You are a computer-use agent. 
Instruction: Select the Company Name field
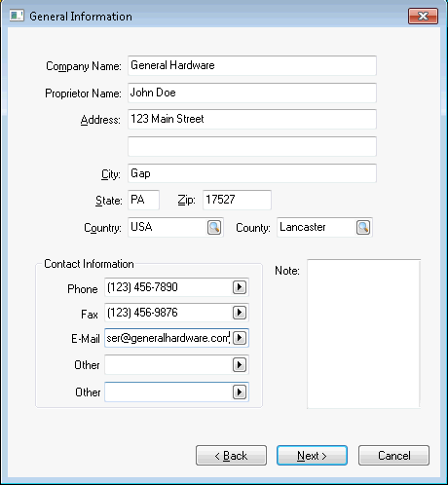(252, 65)
